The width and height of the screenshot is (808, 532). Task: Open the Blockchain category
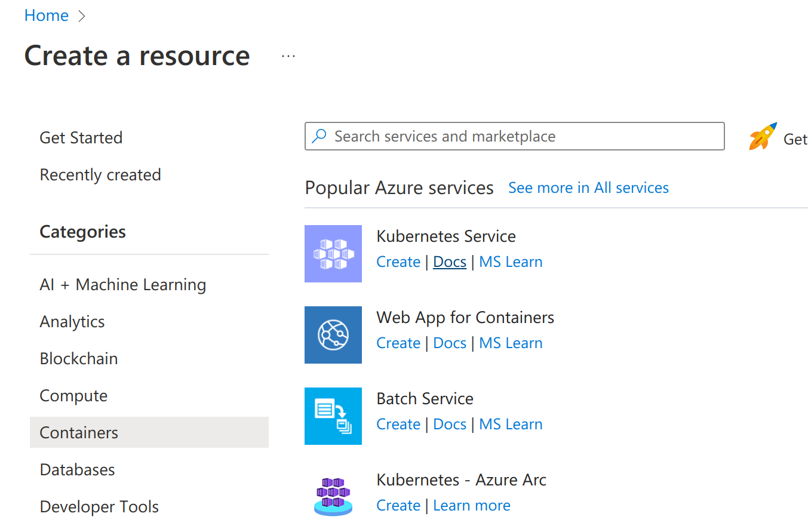[79, 359]
